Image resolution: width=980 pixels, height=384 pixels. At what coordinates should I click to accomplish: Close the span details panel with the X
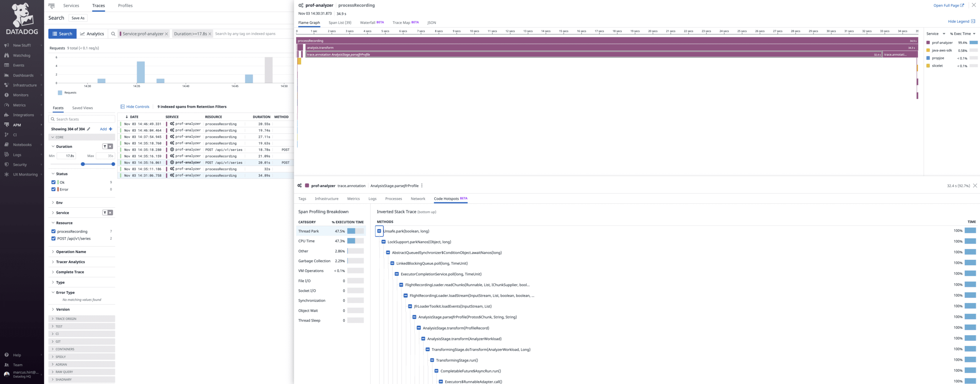pyautogui.click(x=975, y=186)
